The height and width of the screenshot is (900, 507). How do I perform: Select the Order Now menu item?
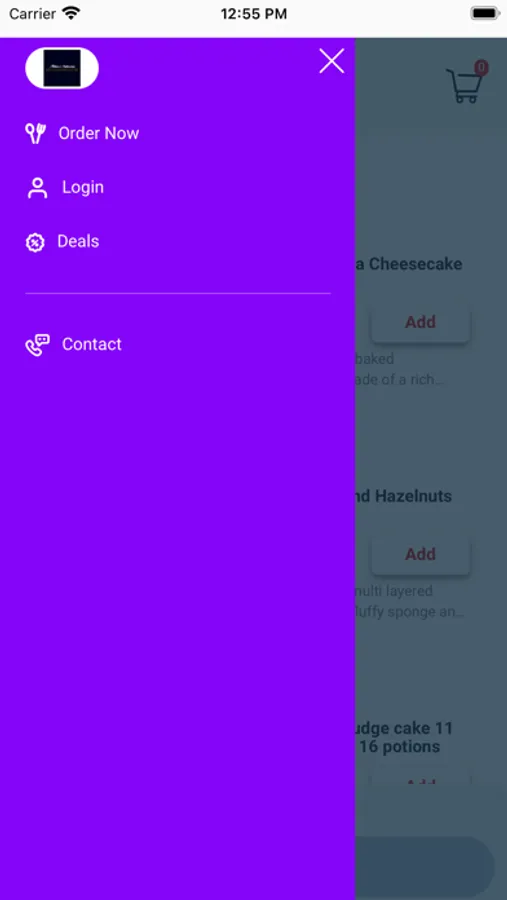[99, 133]
